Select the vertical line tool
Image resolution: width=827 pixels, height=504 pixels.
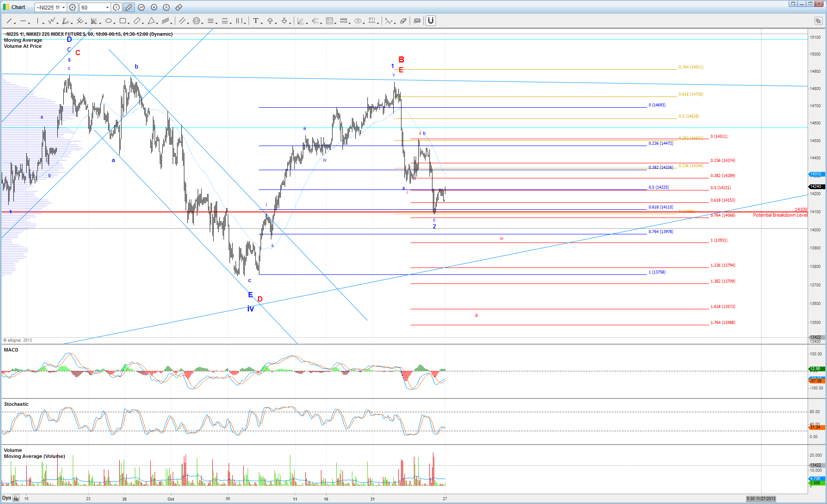pyautogui.click(x=37, y=21)
